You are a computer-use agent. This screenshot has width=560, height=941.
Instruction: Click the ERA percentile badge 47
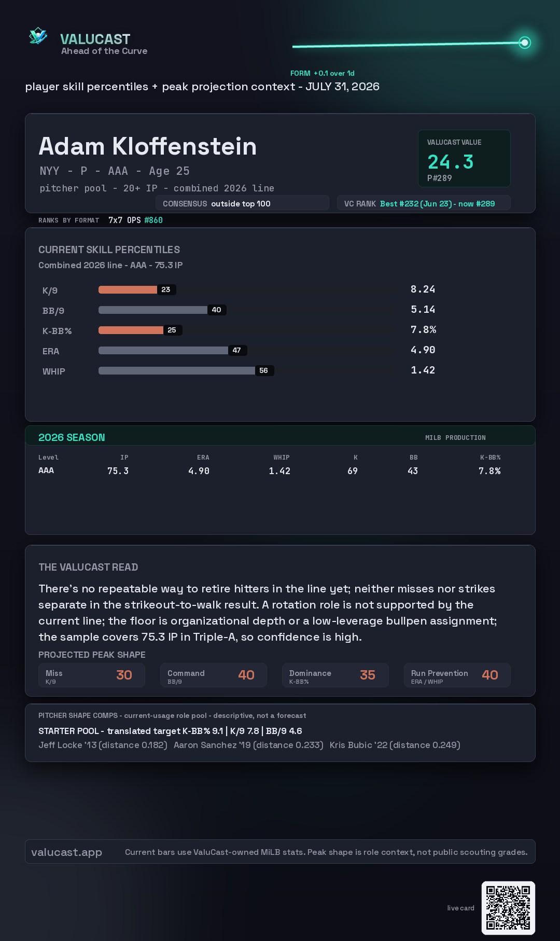pos(237,350)
